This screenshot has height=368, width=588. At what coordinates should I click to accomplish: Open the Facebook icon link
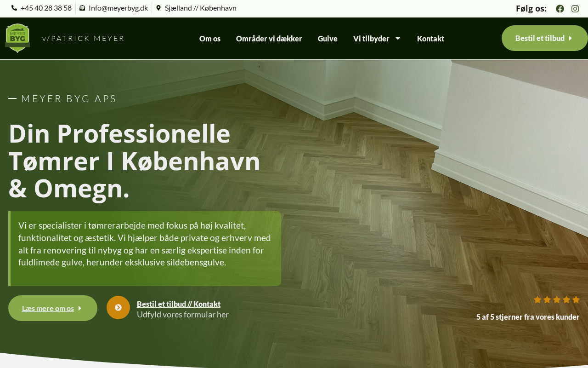tap(560, 8)
